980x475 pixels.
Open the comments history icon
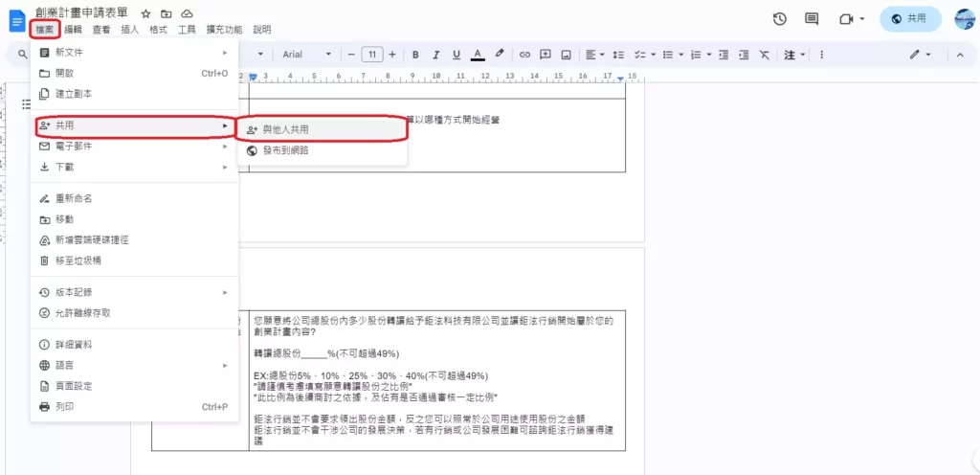tap(812, 19)
